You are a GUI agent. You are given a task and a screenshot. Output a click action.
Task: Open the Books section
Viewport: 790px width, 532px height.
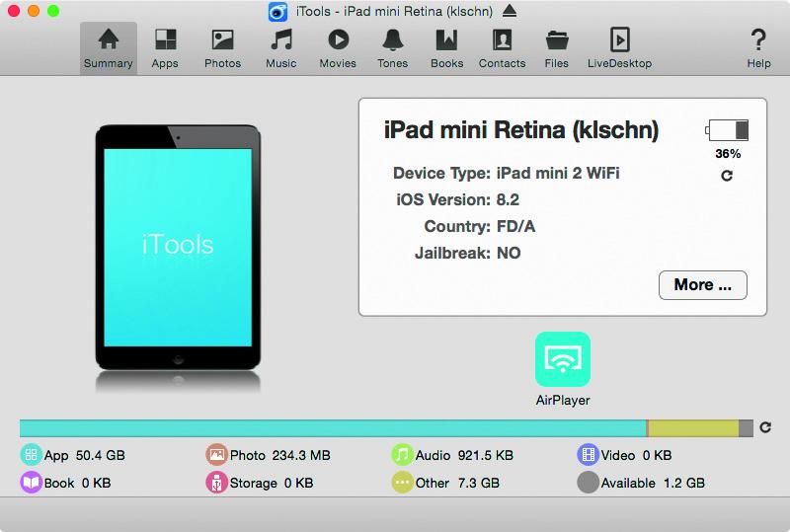point(447,48)
